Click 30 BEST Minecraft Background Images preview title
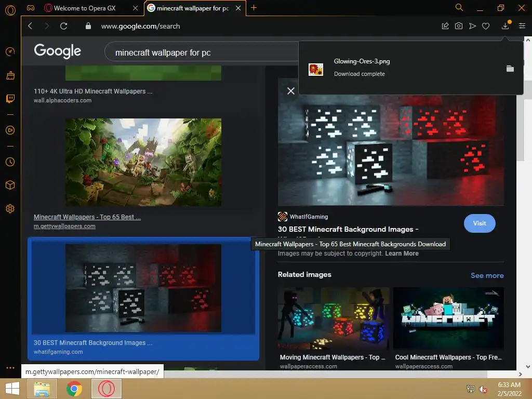The height and width of the screenshot is (399, 532). coord(348,229)
